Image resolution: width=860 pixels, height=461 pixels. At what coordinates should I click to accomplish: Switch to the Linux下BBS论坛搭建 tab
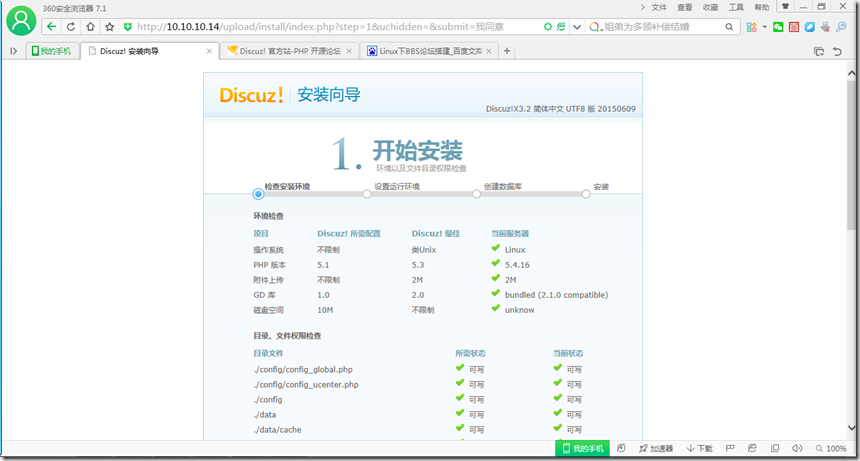pyautogui.click(x=429, y=51)
